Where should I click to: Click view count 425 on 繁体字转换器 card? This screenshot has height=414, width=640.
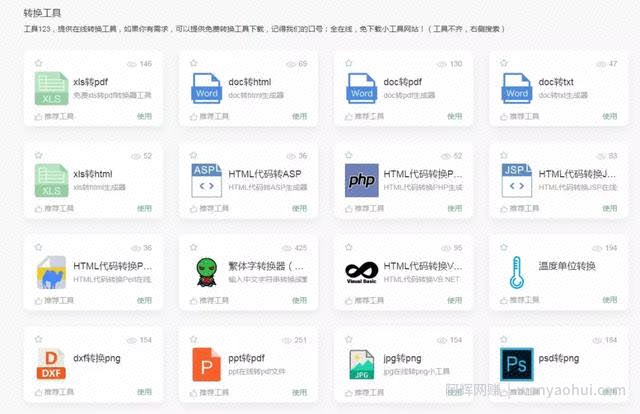point(296,248)
